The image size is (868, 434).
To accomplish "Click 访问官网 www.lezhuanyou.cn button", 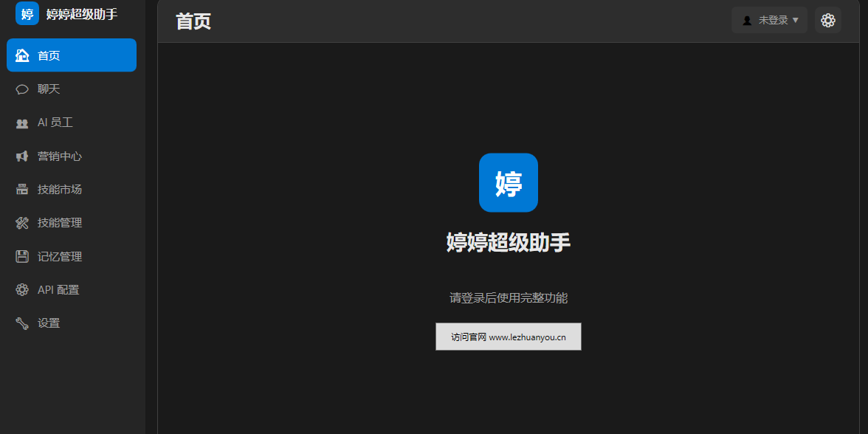I will click(508, 337).
